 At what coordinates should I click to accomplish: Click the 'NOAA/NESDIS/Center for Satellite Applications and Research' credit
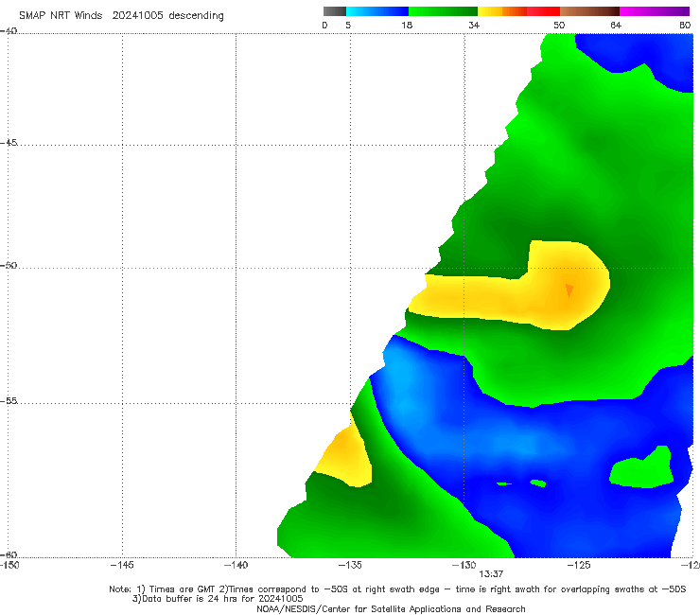pos(391,608)
